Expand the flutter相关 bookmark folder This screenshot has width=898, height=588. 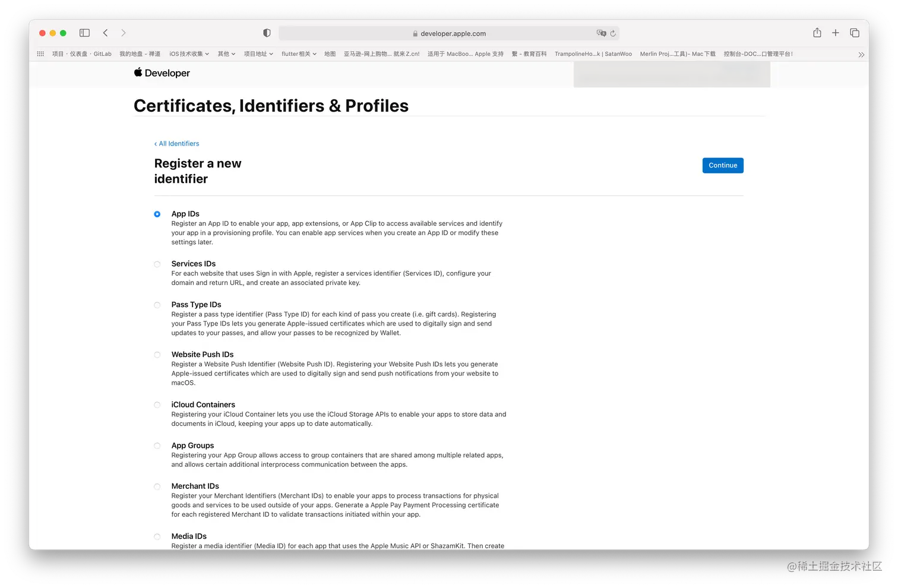299,54
